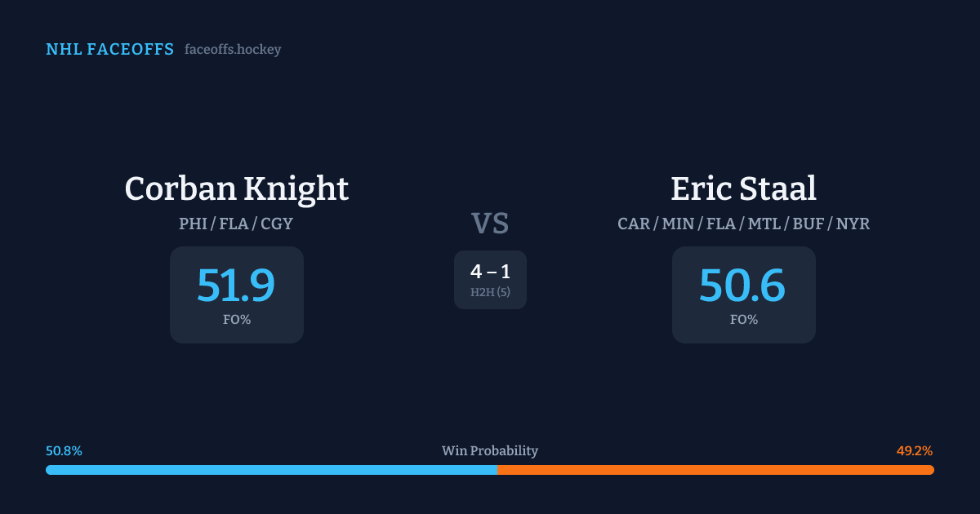Click the 51.9 faceoff percentage value

pyautogui.click(x=236, y=286)
